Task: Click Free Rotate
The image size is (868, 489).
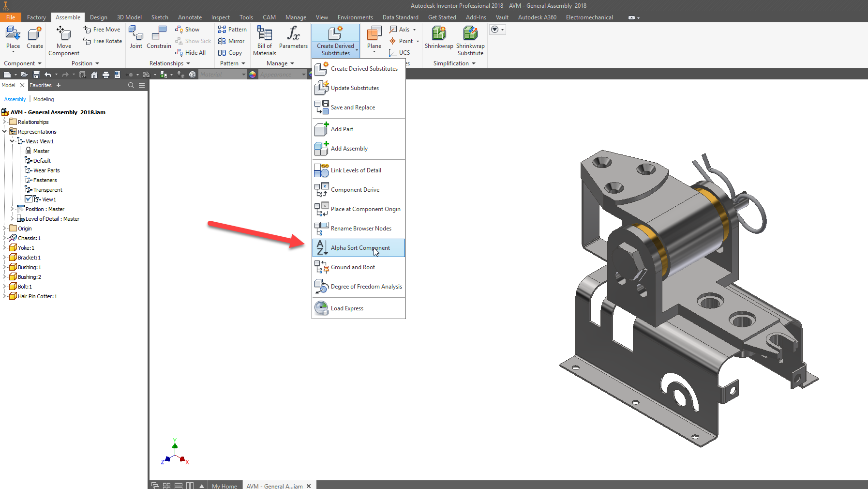Action: 102,41
